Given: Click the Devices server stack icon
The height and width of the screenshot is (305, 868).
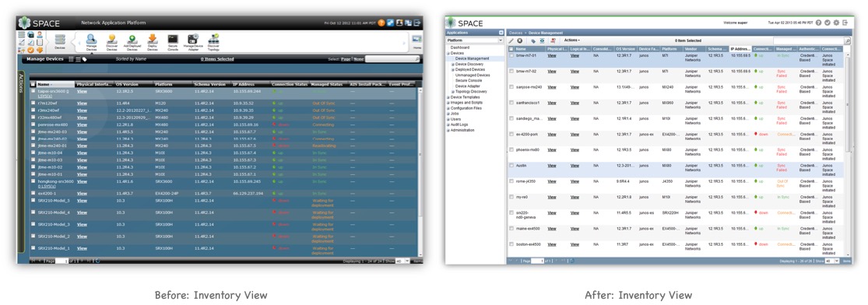Looking at the screenshot, I should click(60, 39).
